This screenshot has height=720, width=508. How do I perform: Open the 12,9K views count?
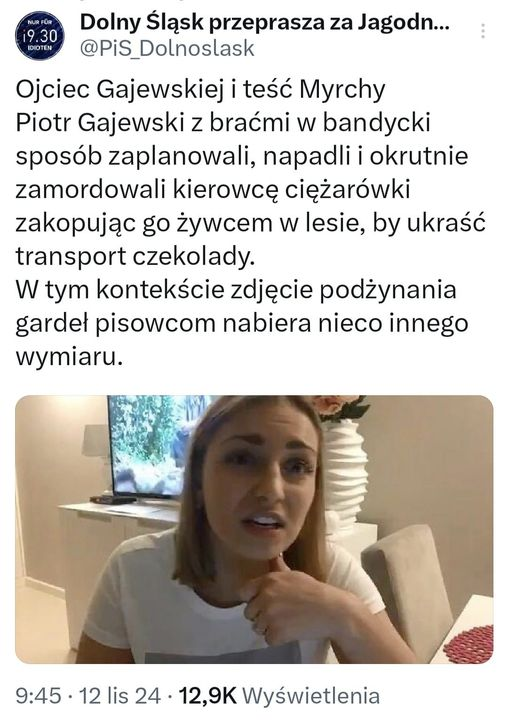[207, 696]
